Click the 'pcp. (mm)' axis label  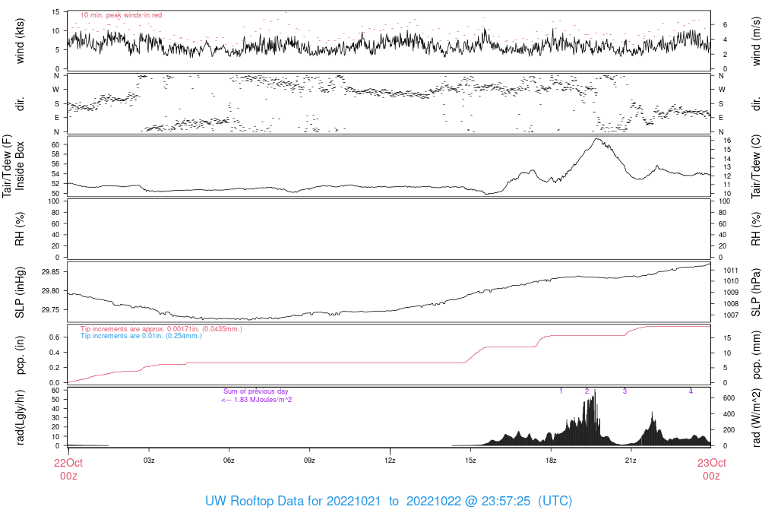(756, 354)
